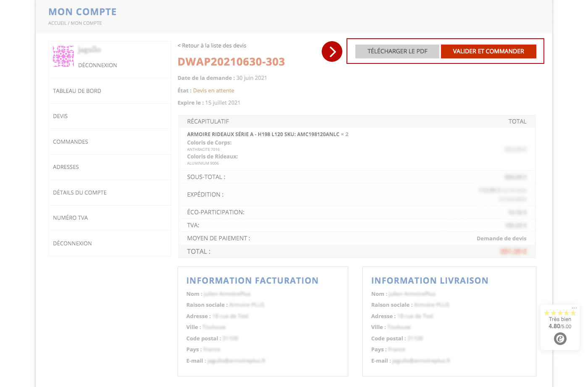Click the EXPÉDITION row label
The width and height of the screenshot is (588, 387).
(x=205, y=195)
